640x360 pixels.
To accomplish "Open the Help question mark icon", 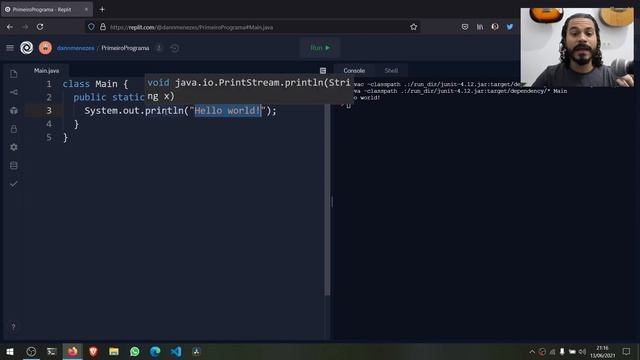I will 13,327.
